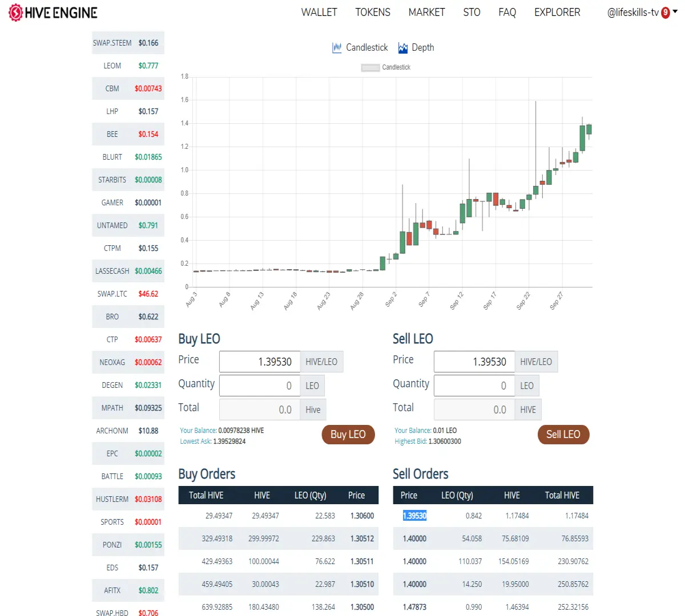
Task: Select HUSTLERM token row
Action: coord(128,499)
